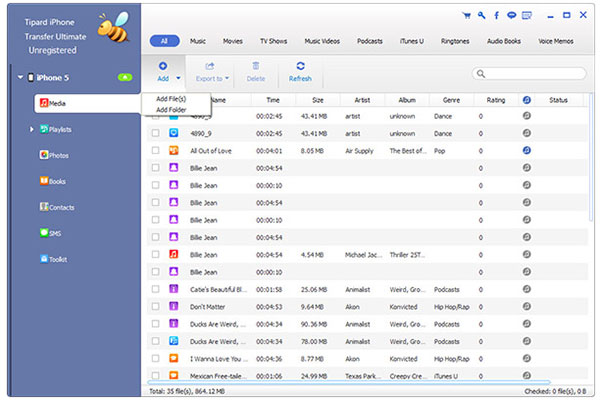Sort by the Artist column header
The image size is (600, 400).
(x=362, y=100)
